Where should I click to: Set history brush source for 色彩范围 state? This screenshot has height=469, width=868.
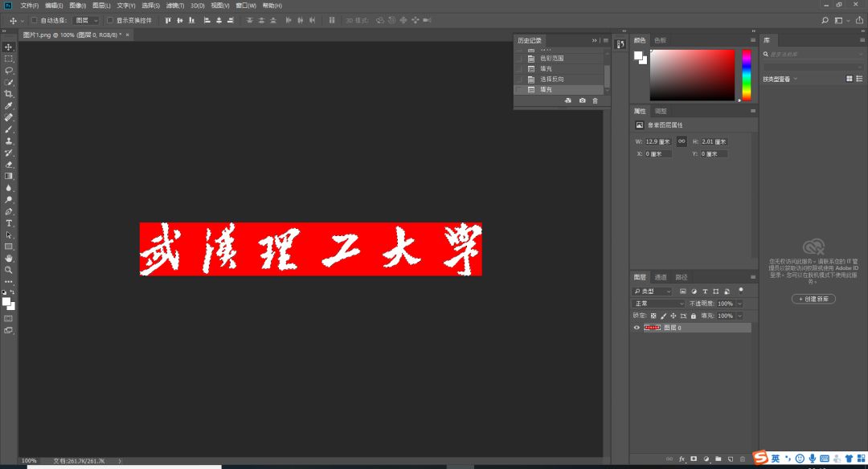(519, 58)
